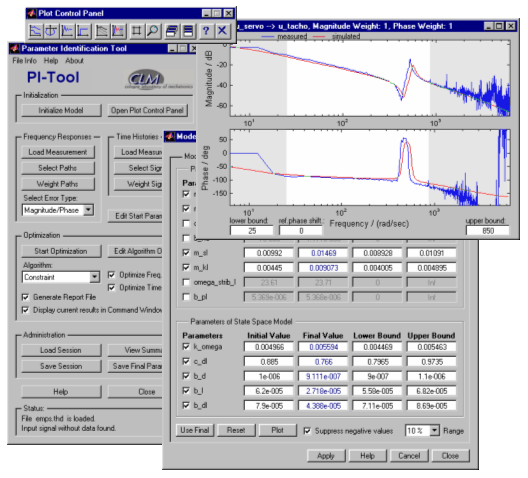
Task: Toggle the Optimize Freq checkbox
Action: (111, 275)
